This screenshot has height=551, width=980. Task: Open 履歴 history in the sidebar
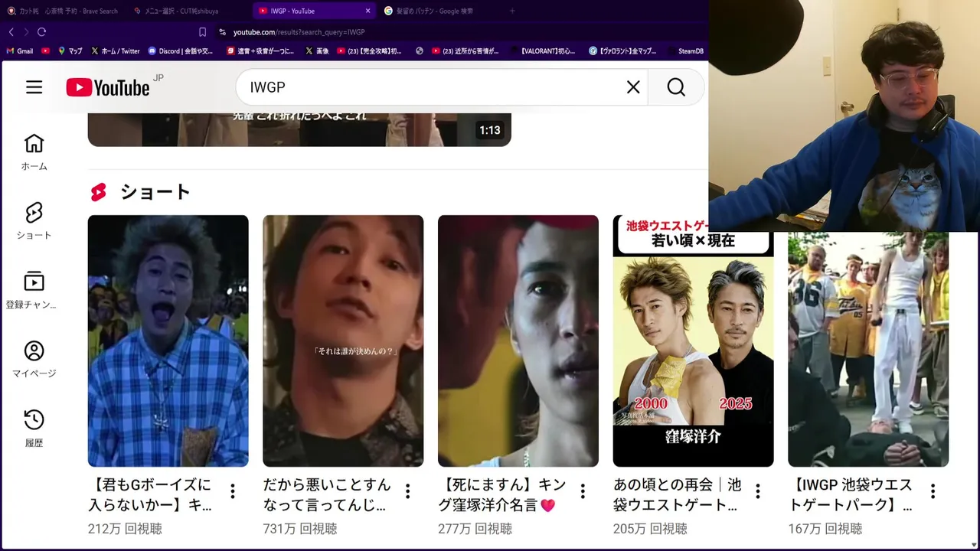click(34, 429)
